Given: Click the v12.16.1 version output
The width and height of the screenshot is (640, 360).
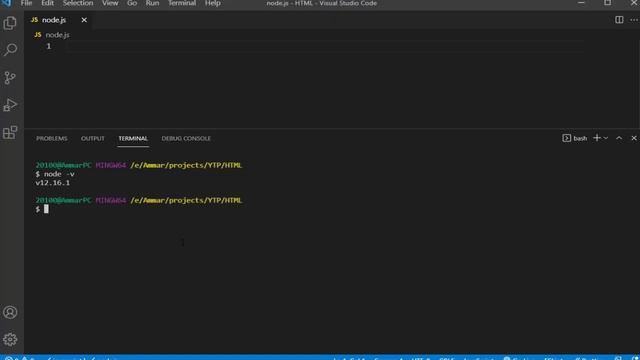Looking at the screenshot, I should click(53, 183).
